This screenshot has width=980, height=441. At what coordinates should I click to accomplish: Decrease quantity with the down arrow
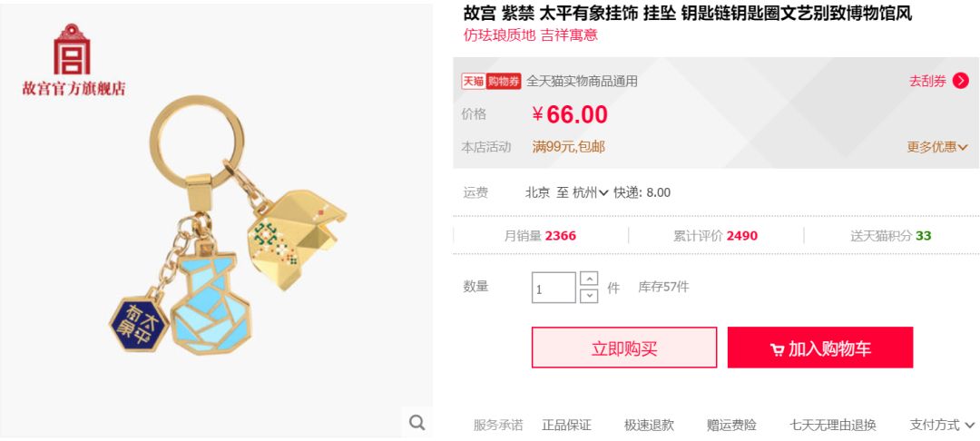(x=589, y=296)
